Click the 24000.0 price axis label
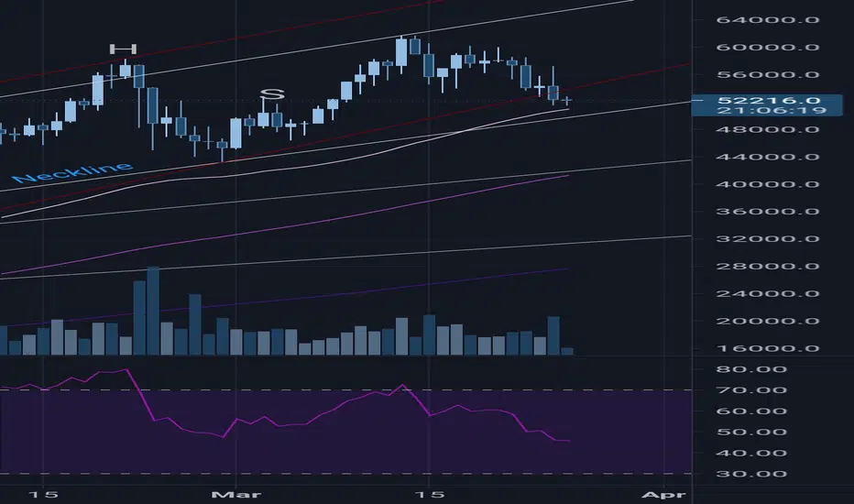The height and width of the screenshot is (504, 854). tap(768, 293)
